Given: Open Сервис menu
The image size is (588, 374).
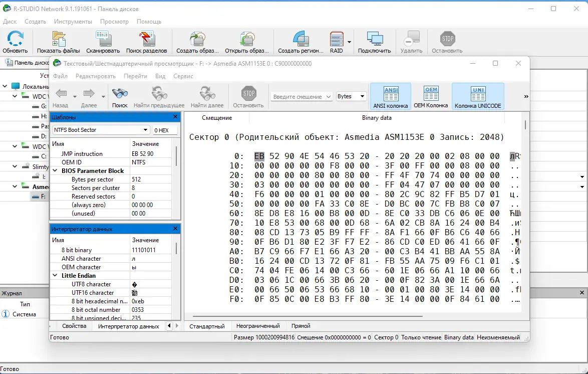Looking at the screenshot, I should (x=183, y=76).
